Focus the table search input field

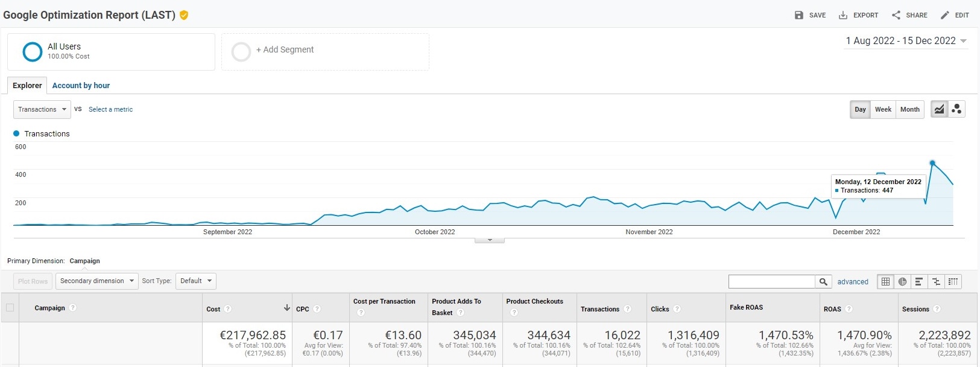click(771, 281)
